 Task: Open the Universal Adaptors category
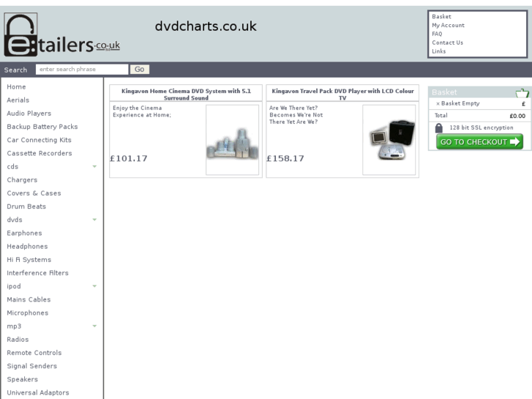(37, 392)
